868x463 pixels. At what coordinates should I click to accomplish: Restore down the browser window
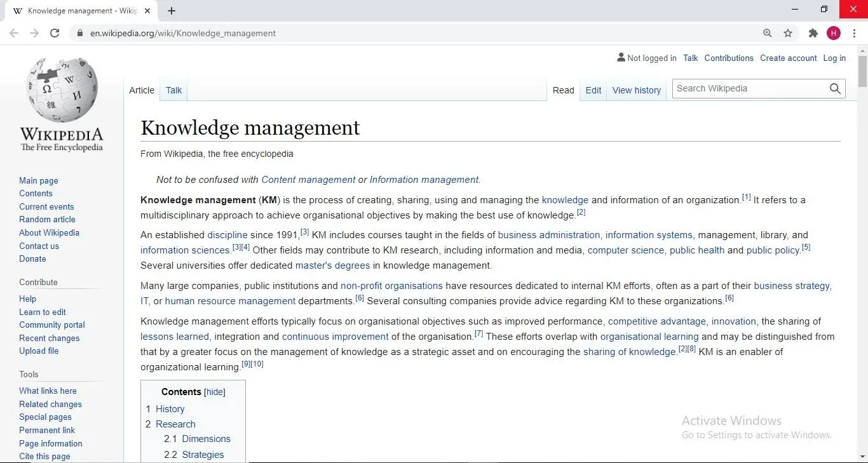pos(824,9)
